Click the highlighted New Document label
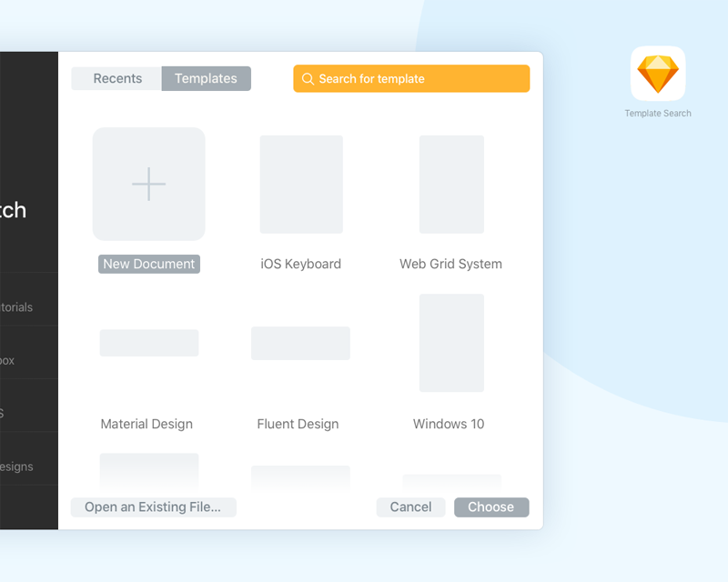 [x=148, y=264]
